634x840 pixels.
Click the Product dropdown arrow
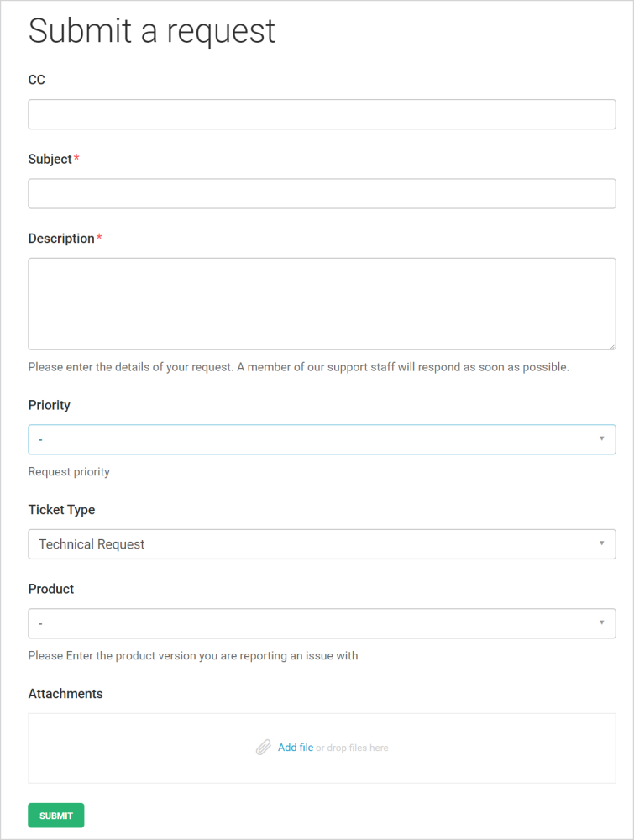[602, 623]
